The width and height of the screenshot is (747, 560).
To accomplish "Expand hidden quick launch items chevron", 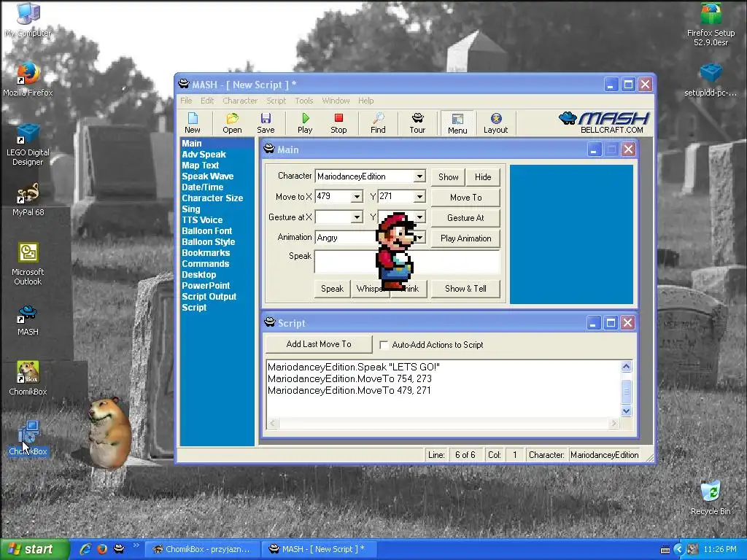I will point(136,545).
